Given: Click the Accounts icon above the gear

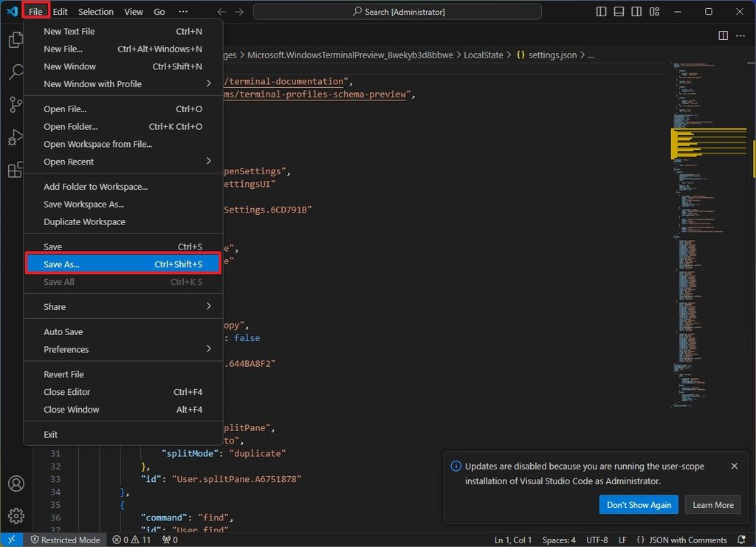Looking at the screenshot, I should pyautogui.click(x=16, y=484).
